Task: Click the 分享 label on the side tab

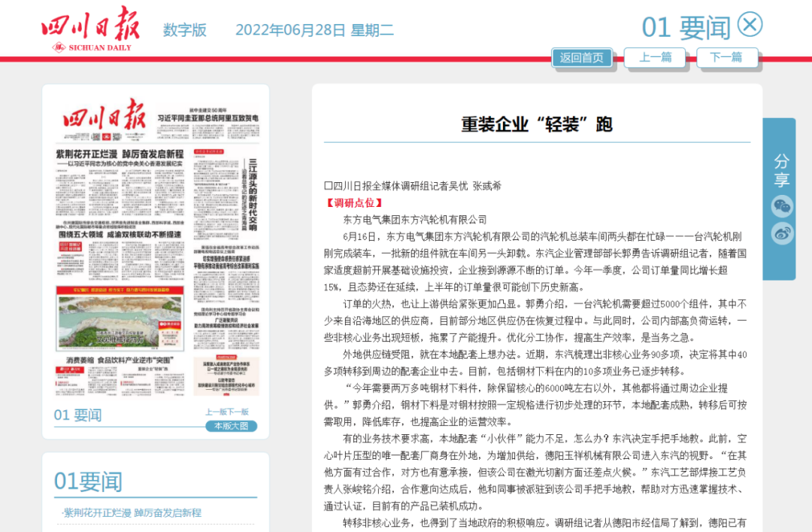Action: point(782,171)
